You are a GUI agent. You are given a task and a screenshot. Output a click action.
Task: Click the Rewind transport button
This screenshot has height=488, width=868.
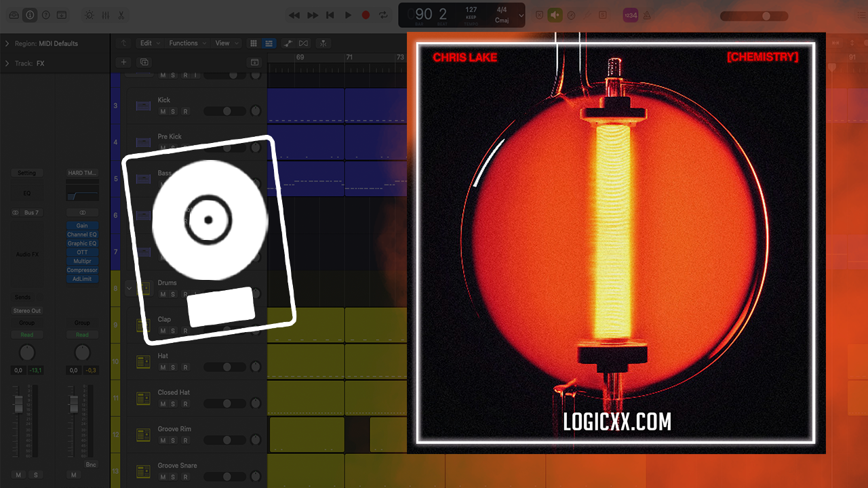[294, 15]
